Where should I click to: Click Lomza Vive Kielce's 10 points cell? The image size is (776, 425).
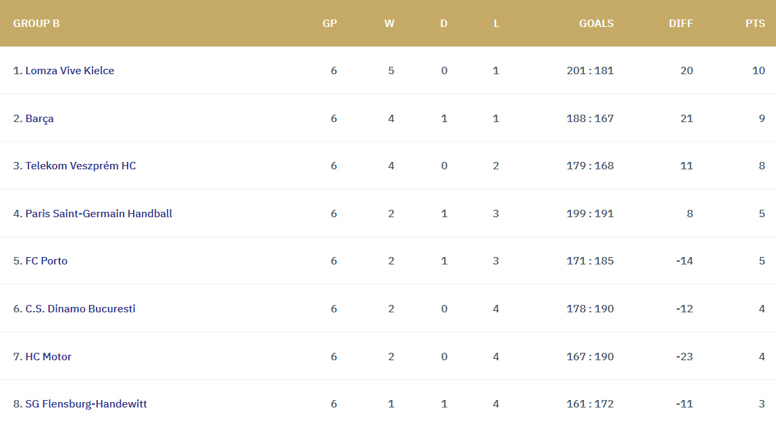759,71
